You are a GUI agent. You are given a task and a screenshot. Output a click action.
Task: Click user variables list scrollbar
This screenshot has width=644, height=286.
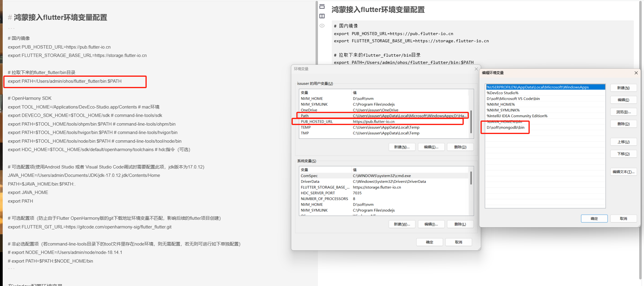click(x=471, y=121)
